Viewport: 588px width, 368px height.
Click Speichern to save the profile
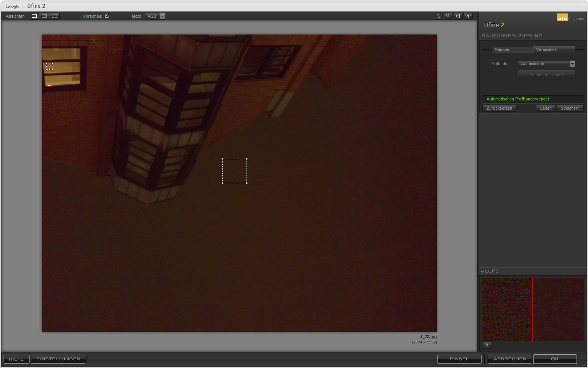[x=570, y=108]
